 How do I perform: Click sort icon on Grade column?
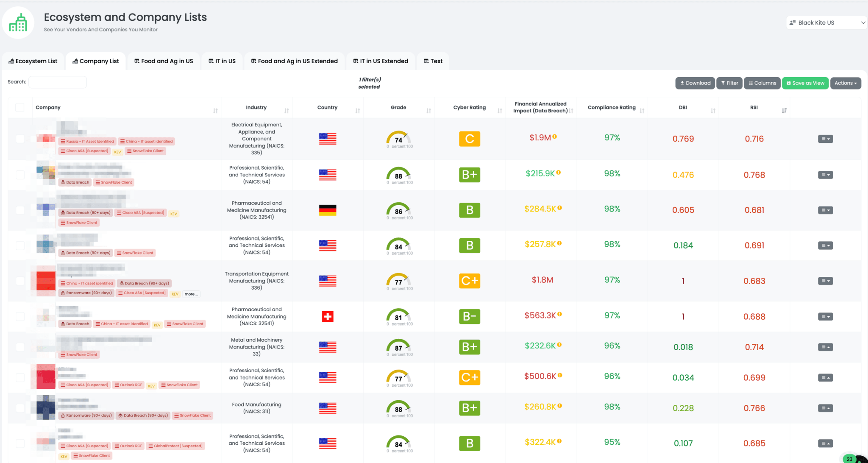tap(428, 111)
